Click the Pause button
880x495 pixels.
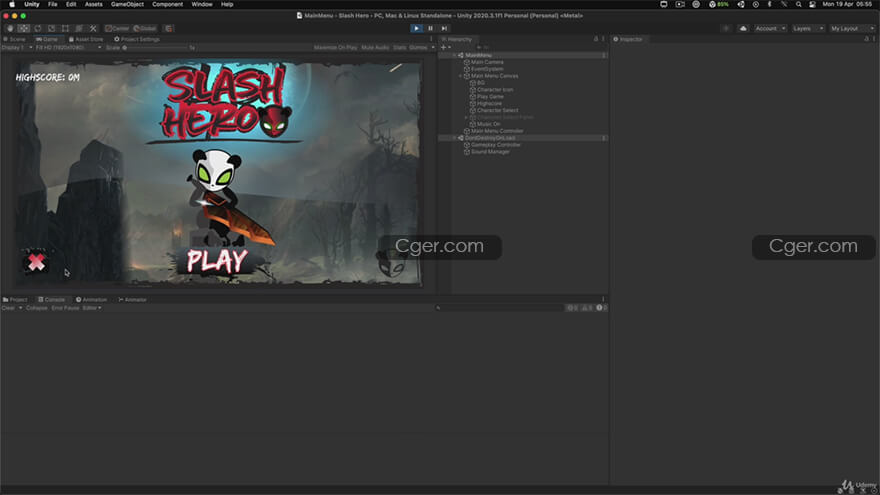430,28
